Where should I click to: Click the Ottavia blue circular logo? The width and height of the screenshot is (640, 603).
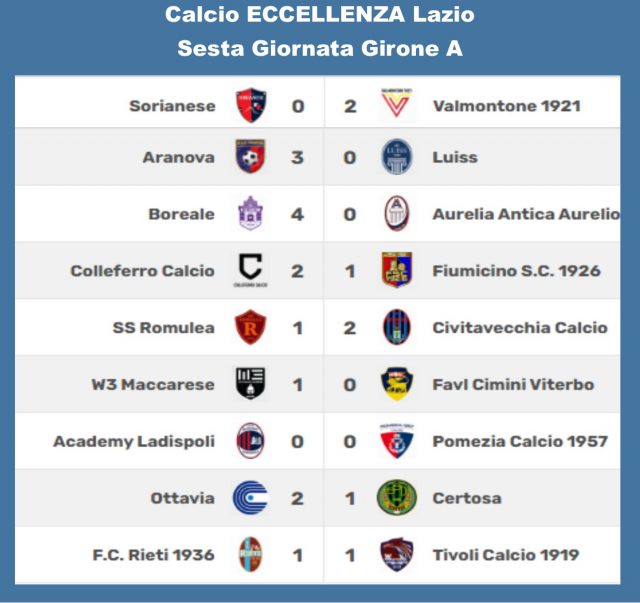pos(250,497)
